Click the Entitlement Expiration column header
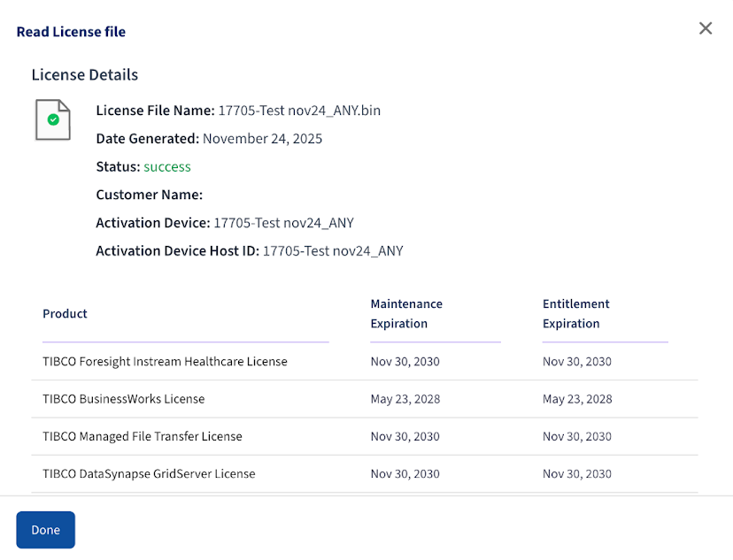 pyautogui.click(x=576, y=314)
